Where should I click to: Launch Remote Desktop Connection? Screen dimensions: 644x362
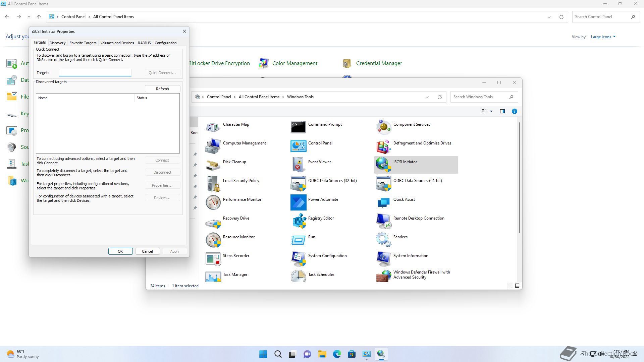(383, 221)
